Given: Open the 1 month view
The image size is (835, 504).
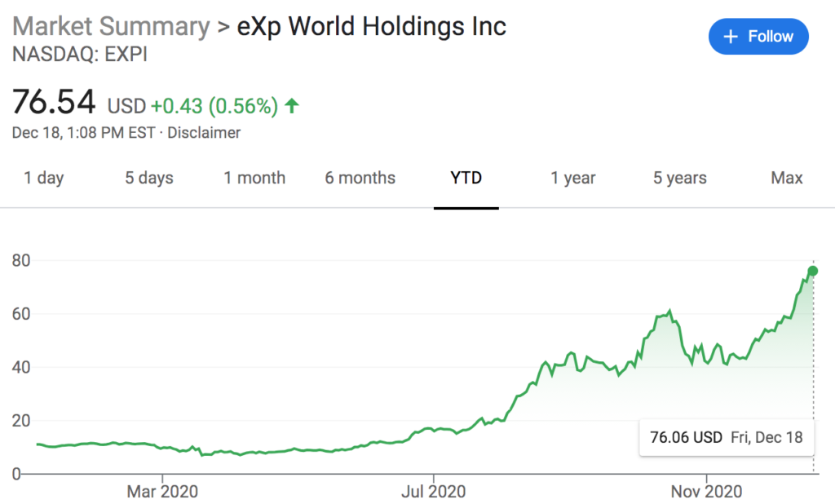Looking at the screenshot, I should tap(254, 178).
